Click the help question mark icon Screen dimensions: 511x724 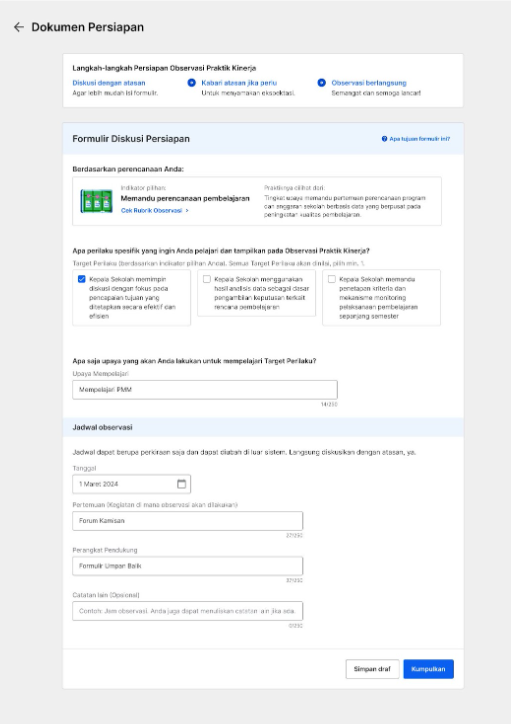(384, 139)
